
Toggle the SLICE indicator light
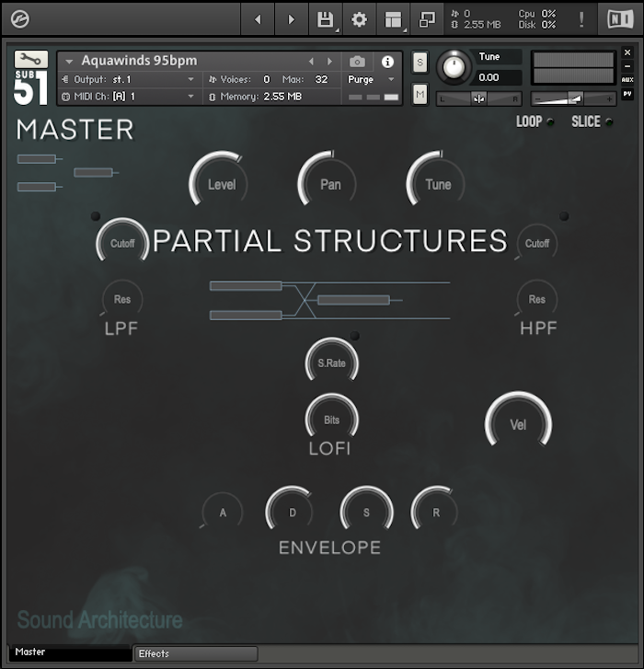[609, 122]
